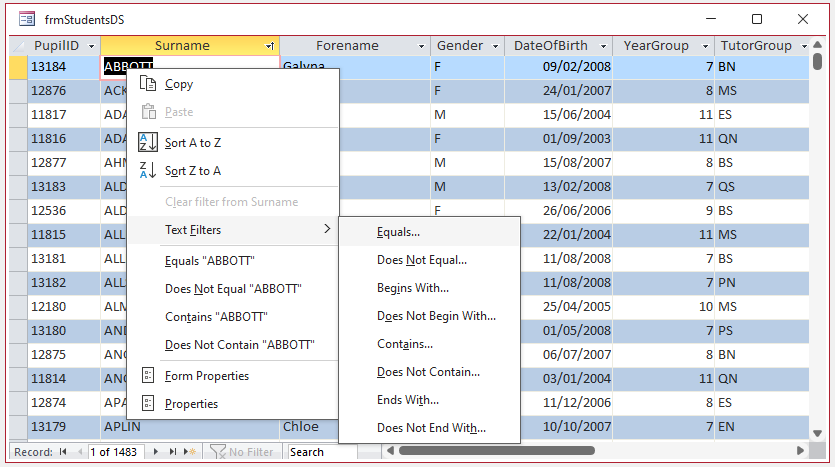Go to last record navigation button
Viewport: 835px width, 467px height.
click(173, 452)
